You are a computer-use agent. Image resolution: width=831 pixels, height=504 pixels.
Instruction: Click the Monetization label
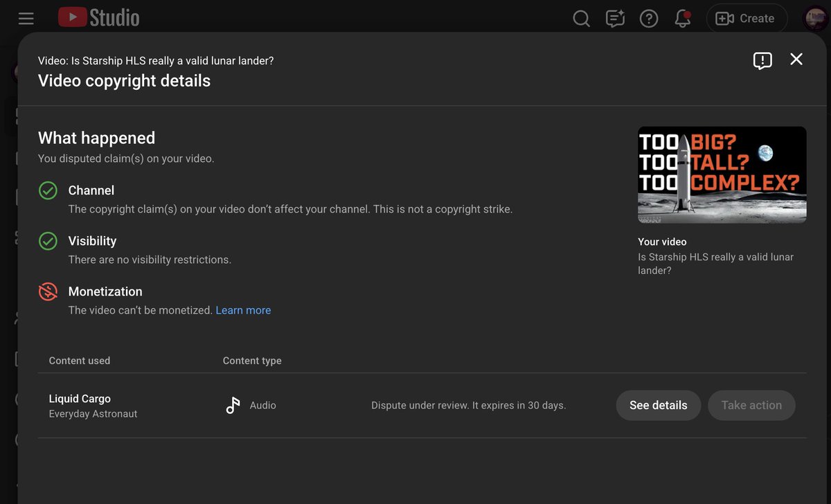105,291
